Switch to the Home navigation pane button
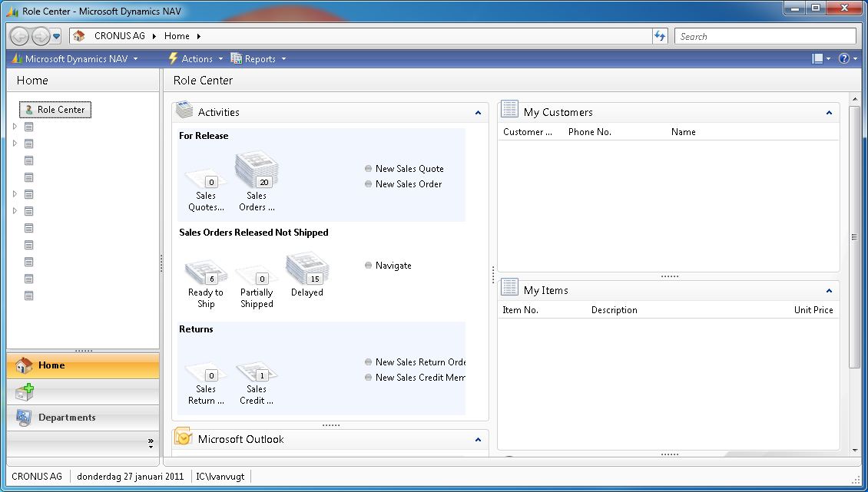The image size is (868, 492). tap(83, 365)
